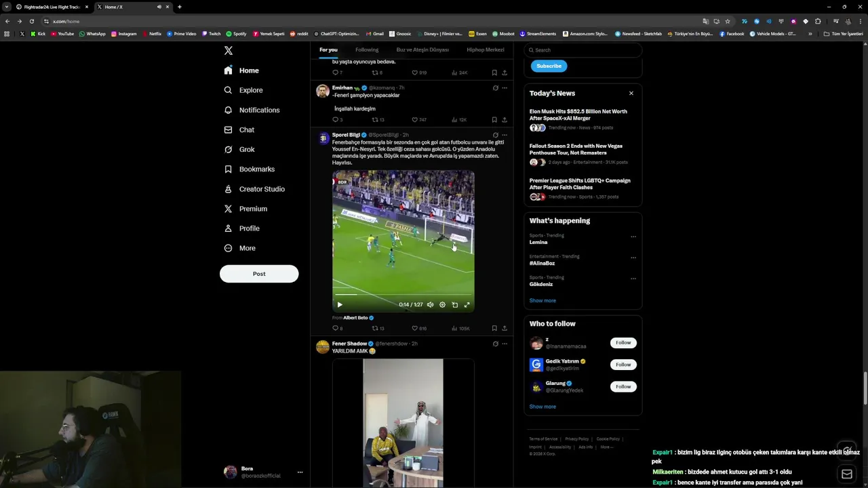
Task: Show more under Who to follow
Action: tap(542, 407)
